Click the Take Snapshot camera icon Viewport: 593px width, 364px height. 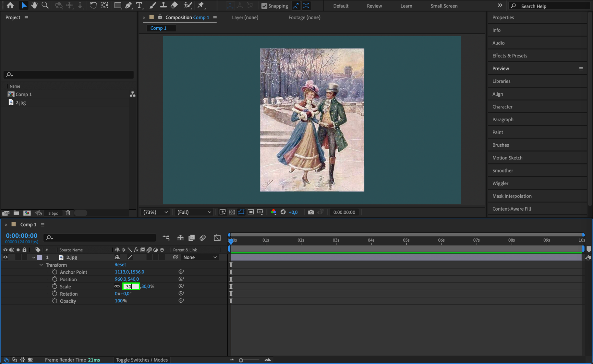[311, 212]
